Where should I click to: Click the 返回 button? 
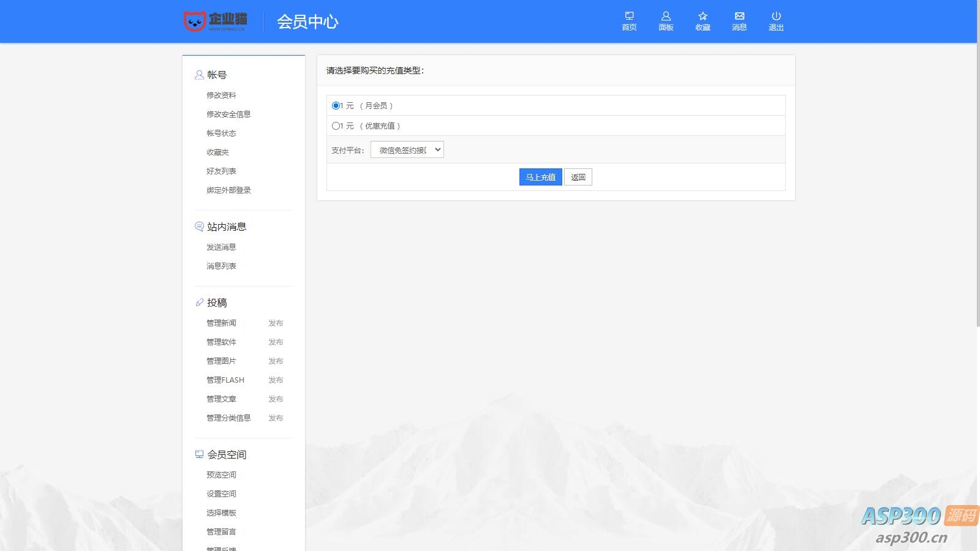[578, 176]
